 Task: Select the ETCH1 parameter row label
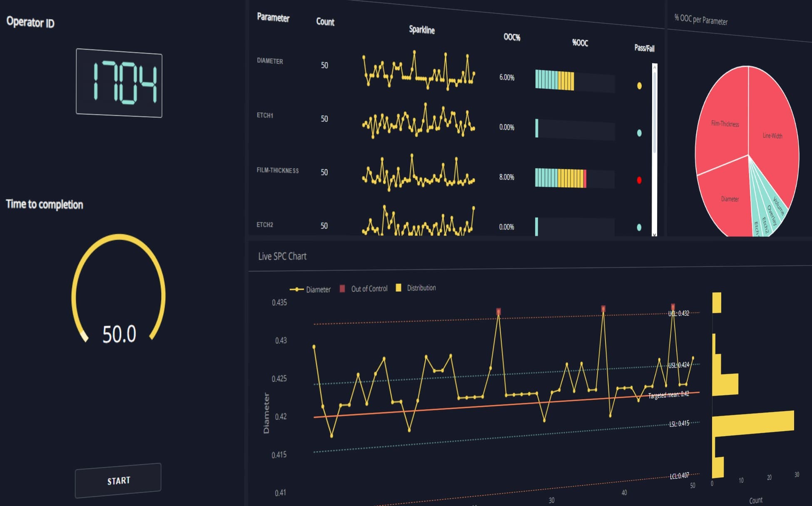coord(265,115)
